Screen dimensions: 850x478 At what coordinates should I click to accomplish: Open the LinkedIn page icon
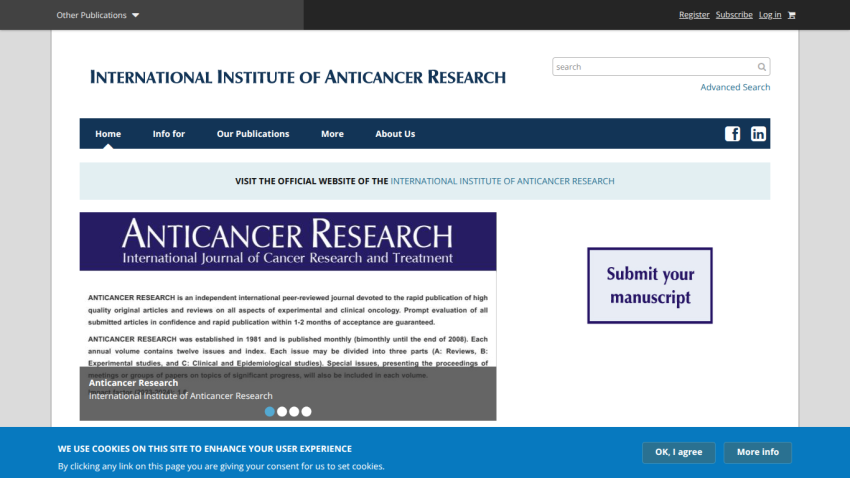[758, 134]
